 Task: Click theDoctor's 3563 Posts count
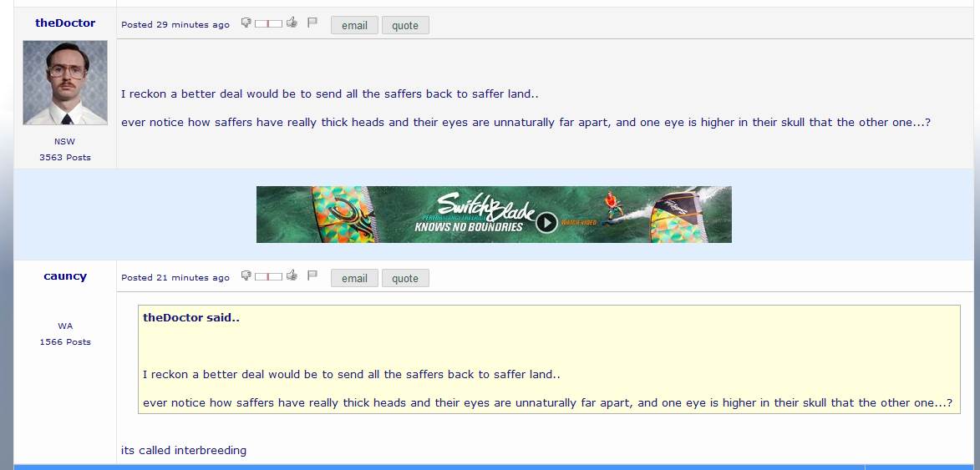pyautogui.click(x=65, y=157)
